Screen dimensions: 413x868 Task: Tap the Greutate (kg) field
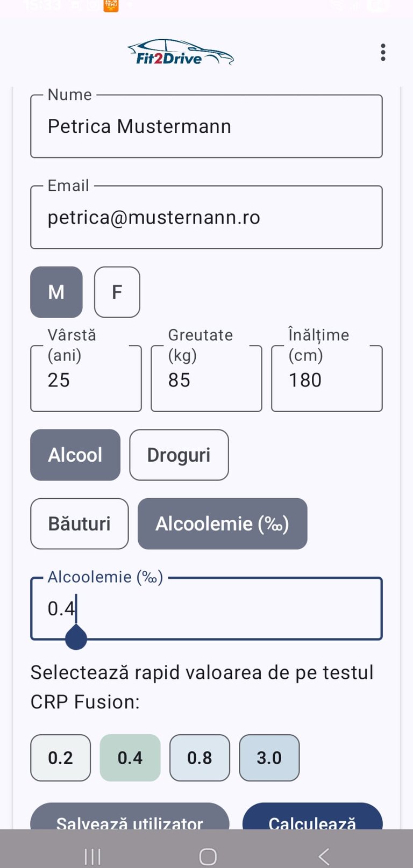[x=206, y=379]
